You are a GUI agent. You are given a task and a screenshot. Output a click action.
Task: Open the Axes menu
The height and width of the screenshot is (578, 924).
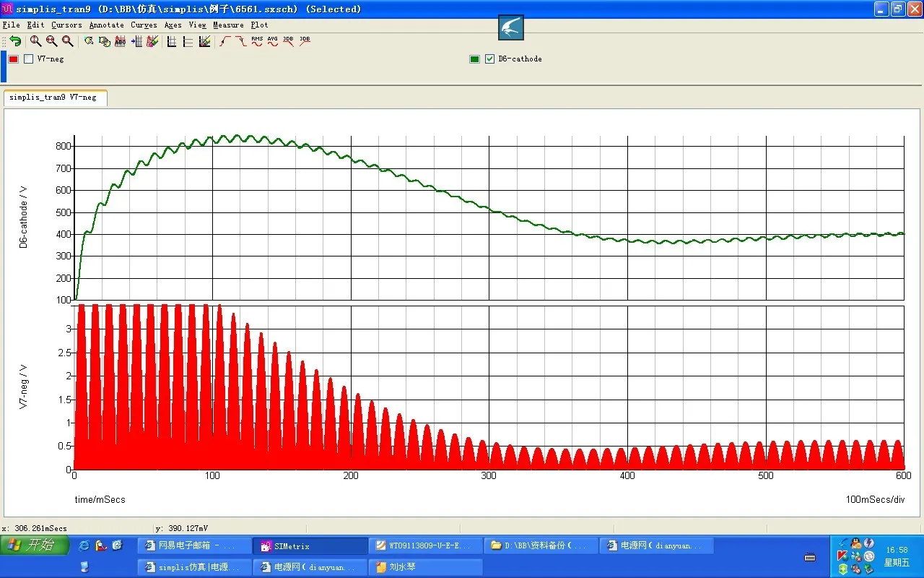(x=173, y=25)
